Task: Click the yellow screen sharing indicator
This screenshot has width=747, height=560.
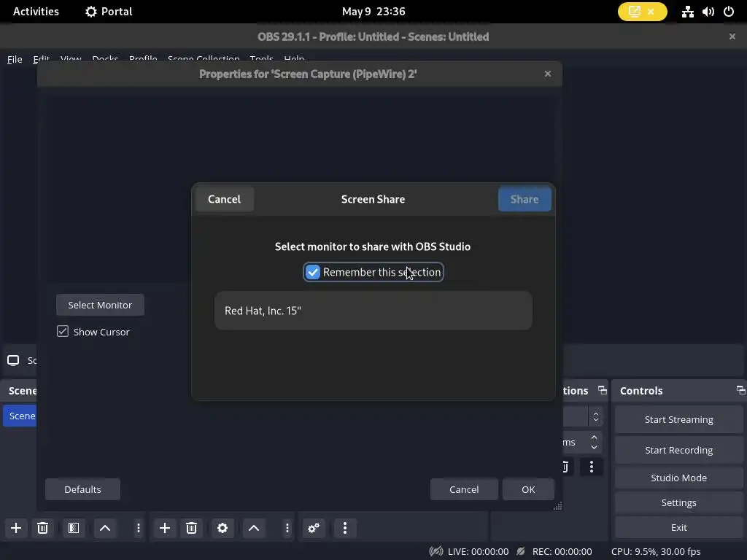Action: pos(642,12)
